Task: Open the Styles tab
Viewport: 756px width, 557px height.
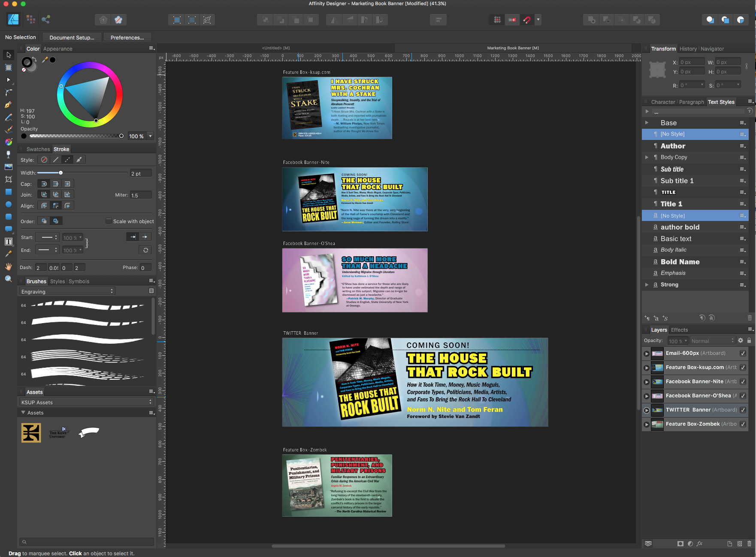Action: (57, 282)
